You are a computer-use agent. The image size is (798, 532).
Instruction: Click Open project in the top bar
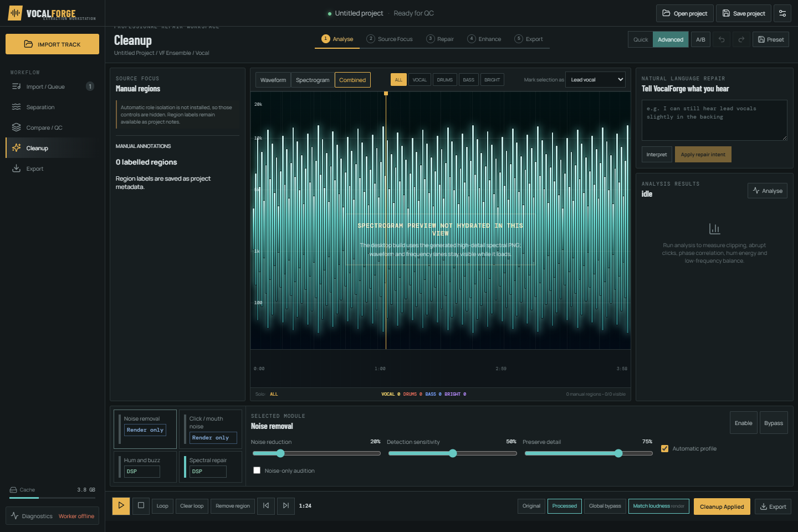[x=685, y=13]
